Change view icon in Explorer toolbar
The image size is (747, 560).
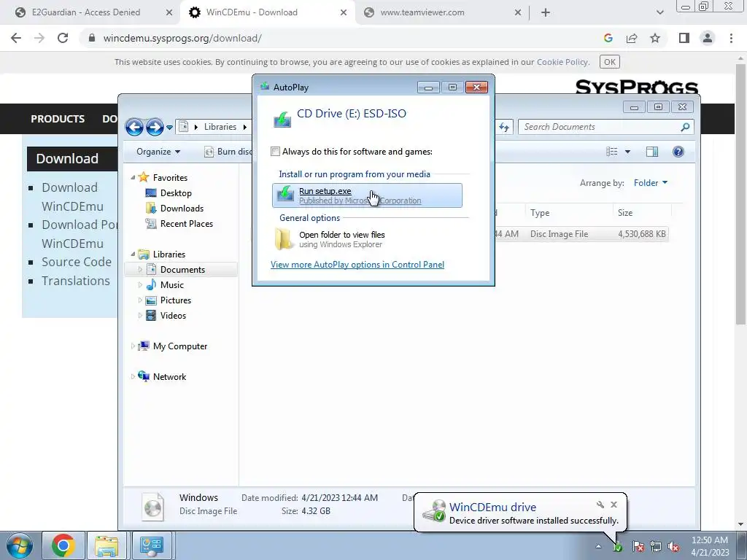pyautogui.click(x=612, y=152)
